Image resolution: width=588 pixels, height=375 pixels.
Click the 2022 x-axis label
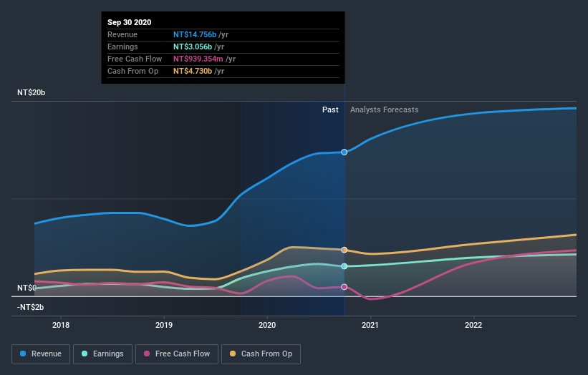pos(473,325)
